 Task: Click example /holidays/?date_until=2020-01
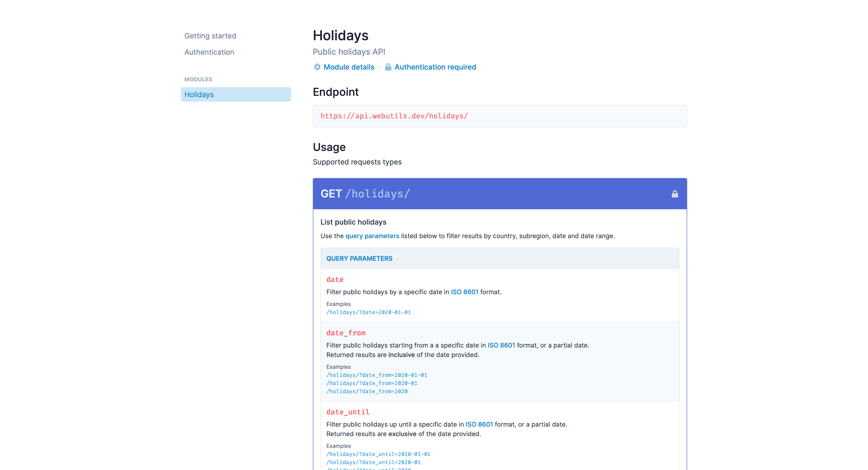[x=373, y=462]
